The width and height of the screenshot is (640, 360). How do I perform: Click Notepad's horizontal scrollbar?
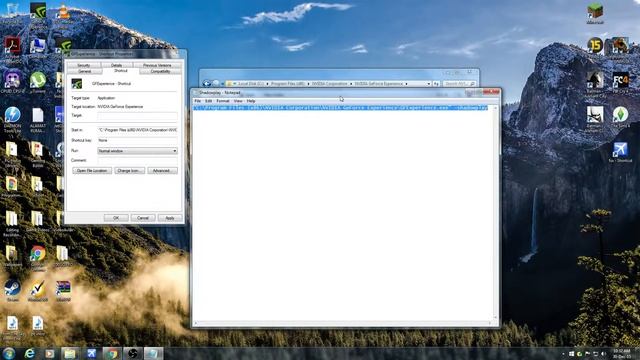coord(343,323)
